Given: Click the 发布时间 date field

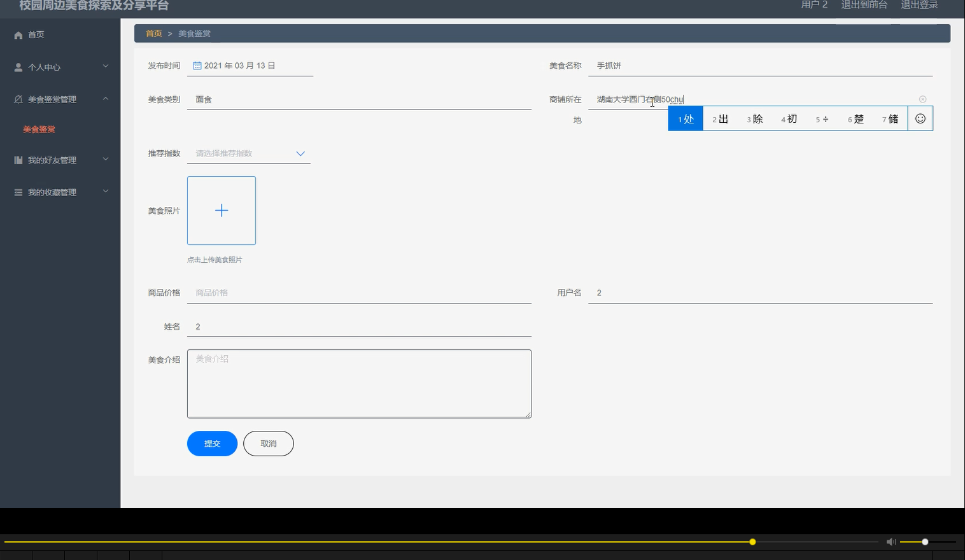Looking at the screenshot, I should coord(250,66).
